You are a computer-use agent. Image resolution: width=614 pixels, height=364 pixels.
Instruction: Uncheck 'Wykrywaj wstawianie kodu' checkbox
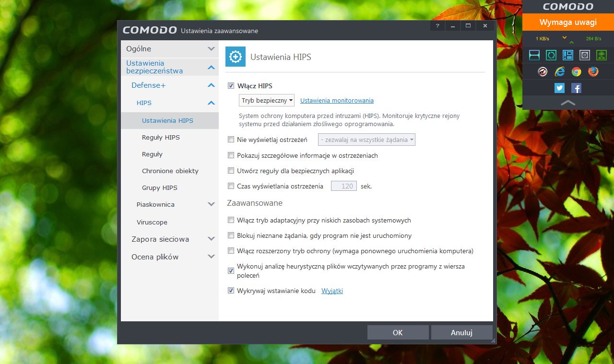231,291
